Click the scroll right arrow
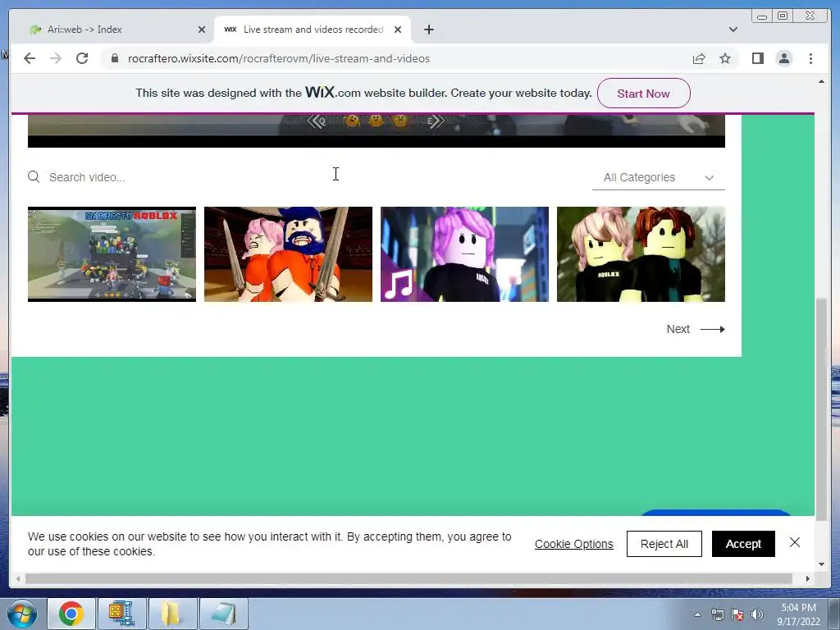Viewport: 840px width, 630px height. 808,578
